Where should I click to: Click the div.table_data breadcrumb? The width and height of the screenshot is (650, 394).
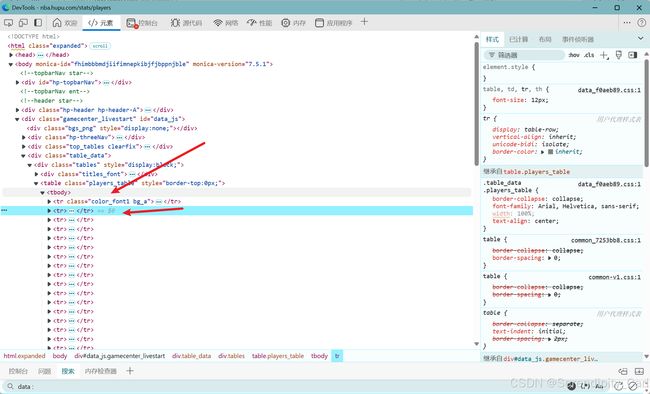[x=192, y=356]
